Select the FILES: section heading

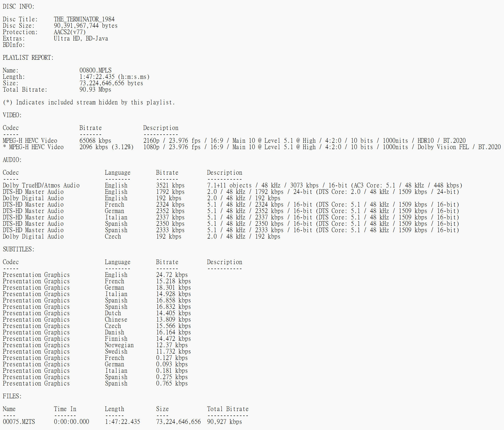[12, 396]
